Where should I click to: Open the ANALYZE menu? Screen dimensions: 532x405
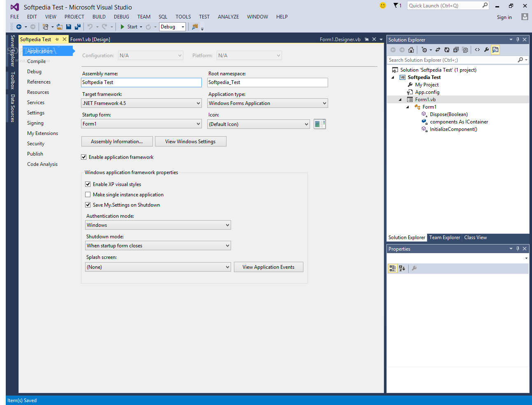point(229,17)
